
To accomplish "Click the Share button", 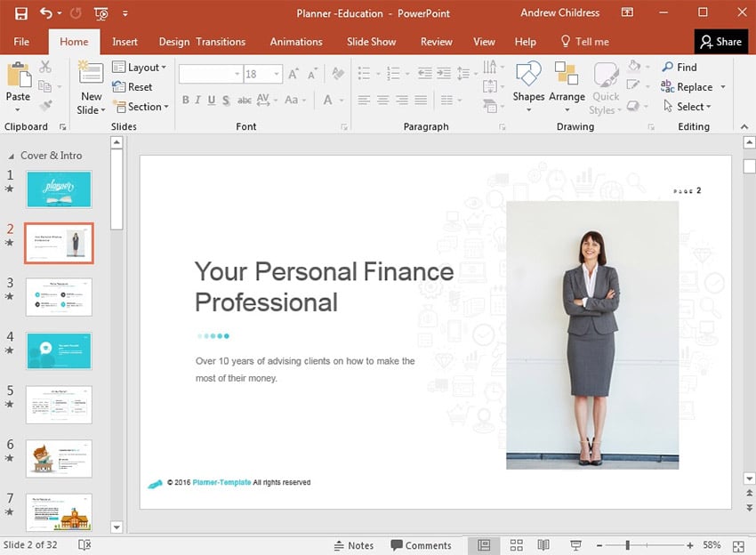I will click(x=720, y=42).
